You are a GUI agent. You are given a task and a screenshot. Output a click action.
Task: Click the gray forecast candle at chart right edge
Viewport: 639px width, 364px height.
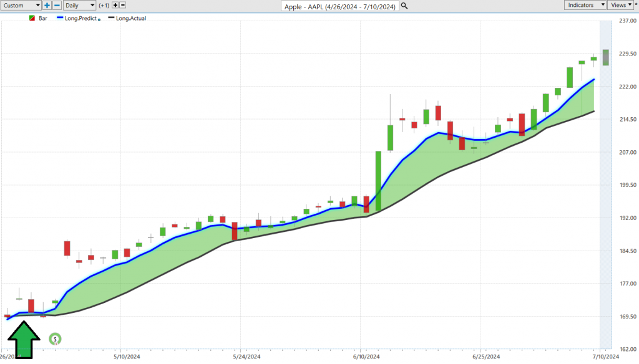(x=606, y=57)
